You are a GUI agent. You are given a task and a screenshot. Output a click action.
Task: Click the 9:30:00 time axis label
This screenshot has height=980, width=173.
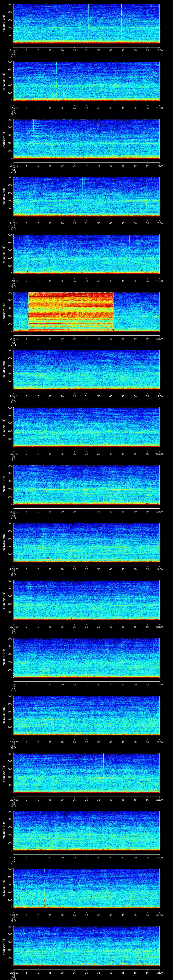click(13, 972)
